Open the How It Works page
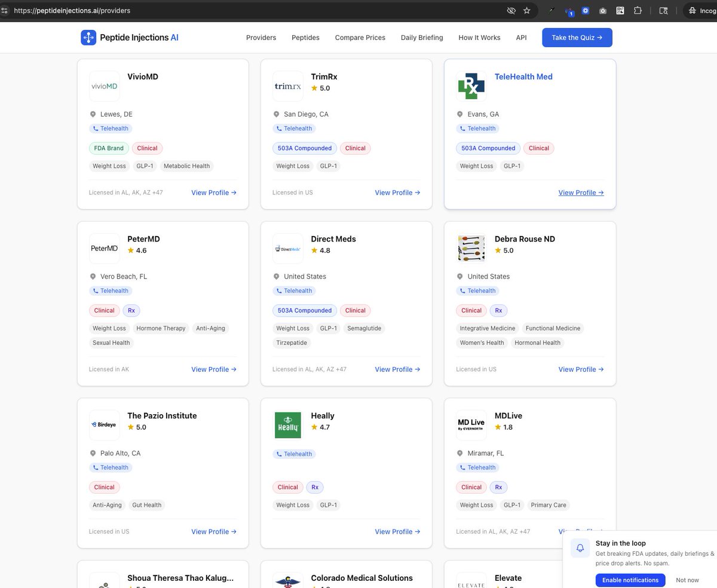Viewport: 717px width, 588px height. (479, 38)
